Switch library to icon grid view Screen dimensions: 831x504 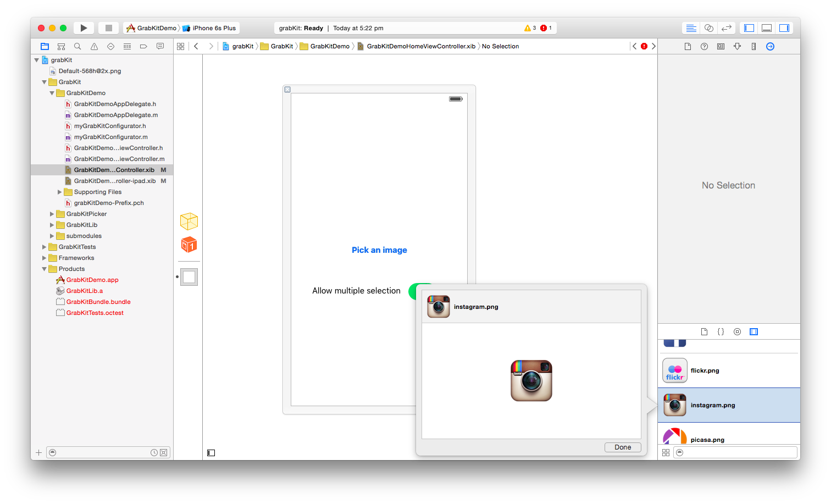click(666, 452)
